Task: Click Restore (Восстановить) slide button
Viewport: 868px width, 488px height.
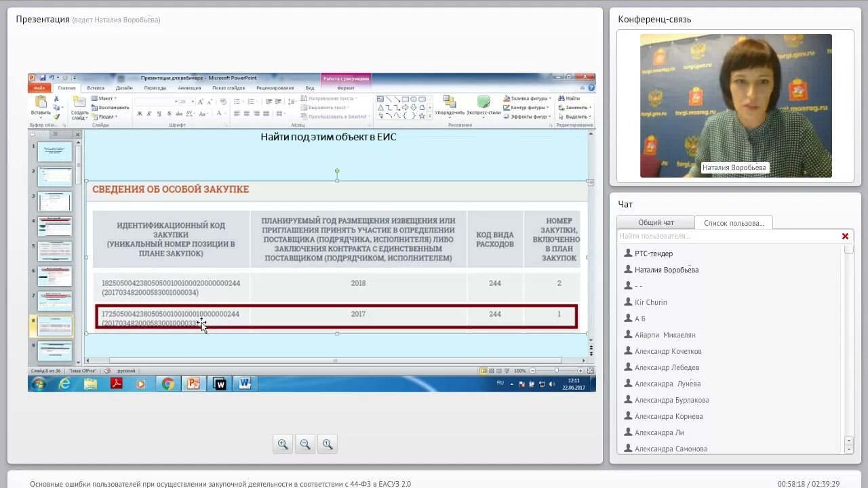Action: point(110,108)
